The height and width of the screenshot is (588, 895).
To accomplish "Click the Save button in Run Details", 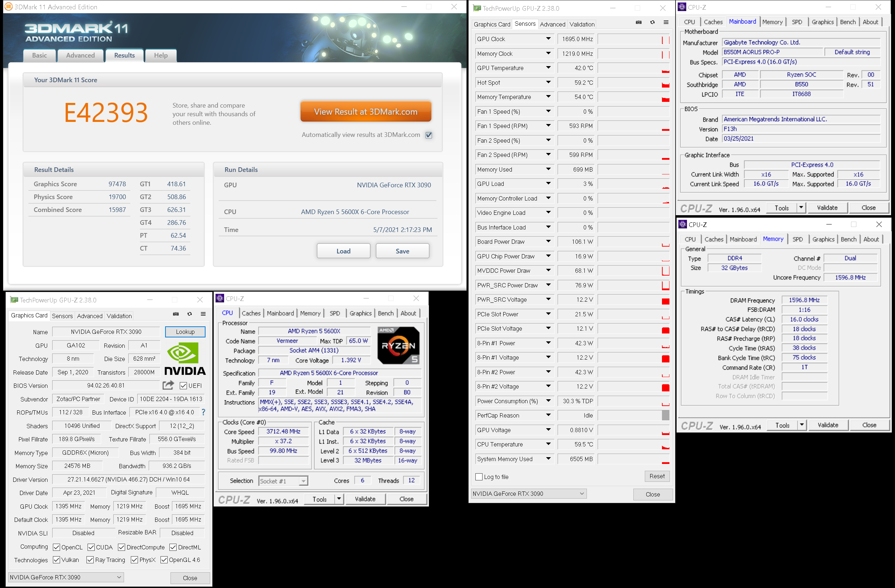I will click(x=402, y=251).
